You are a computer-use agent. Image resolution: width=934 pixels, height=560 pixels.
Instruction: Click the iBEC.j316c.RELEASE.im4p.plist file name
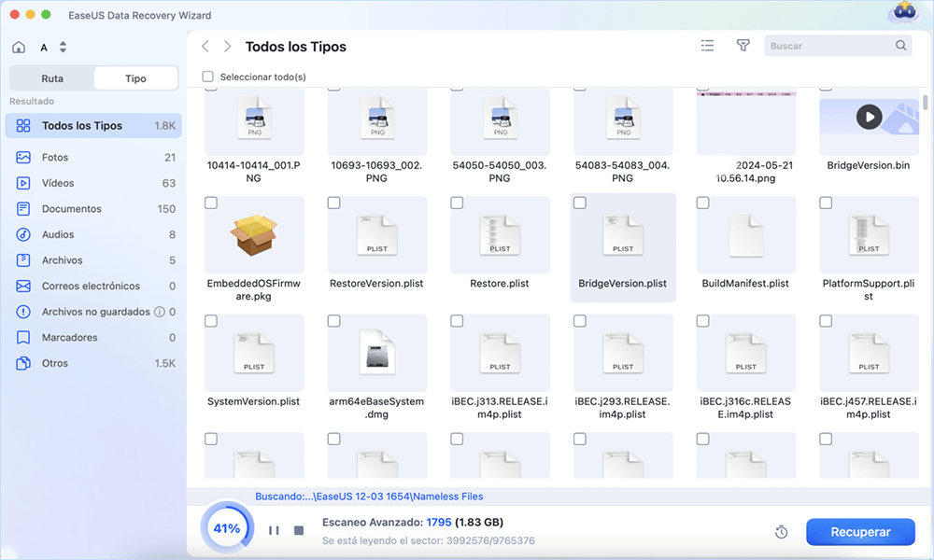click(x=745, y=408)
